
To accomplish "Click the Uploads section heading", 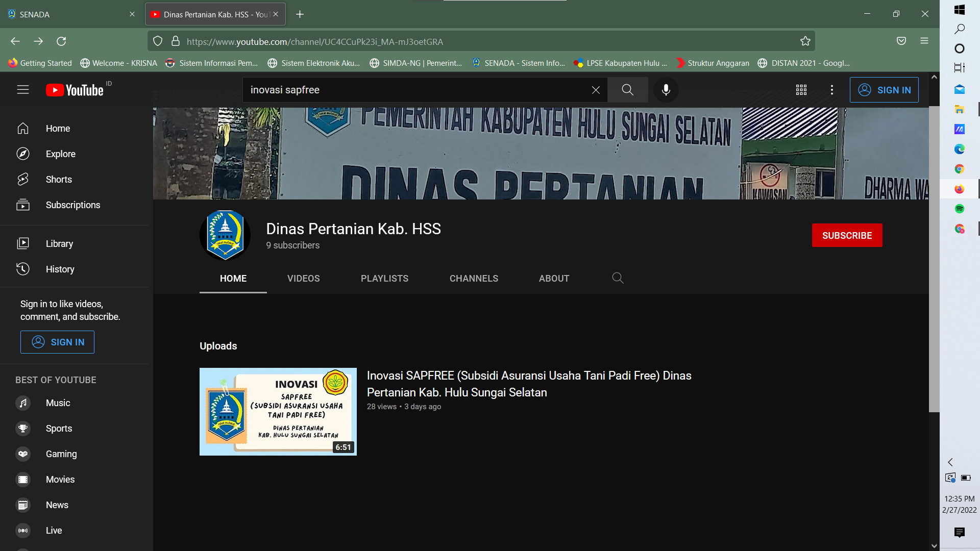I will (x=218, y=346).
